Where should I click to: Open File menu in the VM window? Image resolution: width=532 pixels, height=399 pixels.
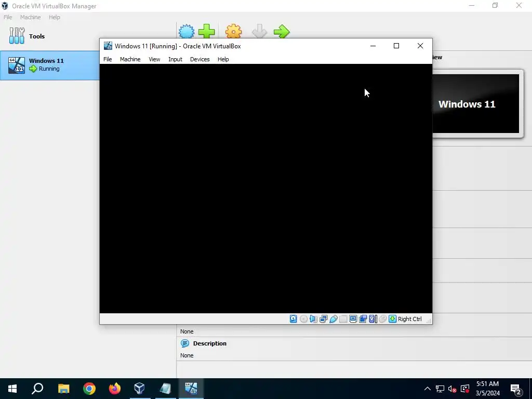click(108, 59)
